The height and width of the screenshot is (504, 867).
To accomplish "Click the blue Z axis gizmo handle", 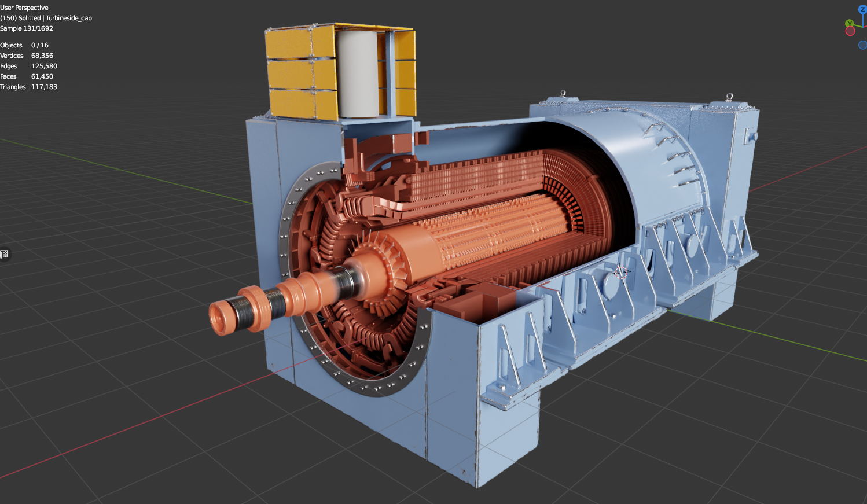I will tap(862, 9).
